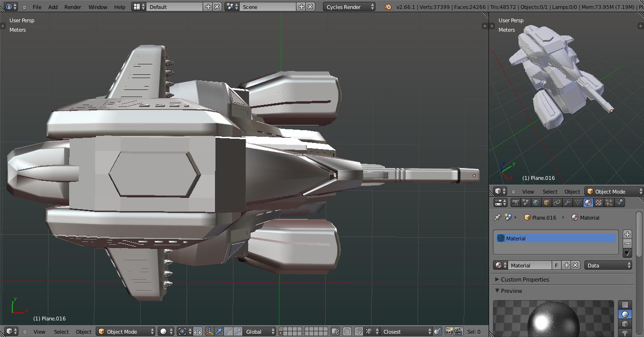This screenshot has height=337, width=644.
Task: Click the F fake user button
Action: (x=556, y=266)
